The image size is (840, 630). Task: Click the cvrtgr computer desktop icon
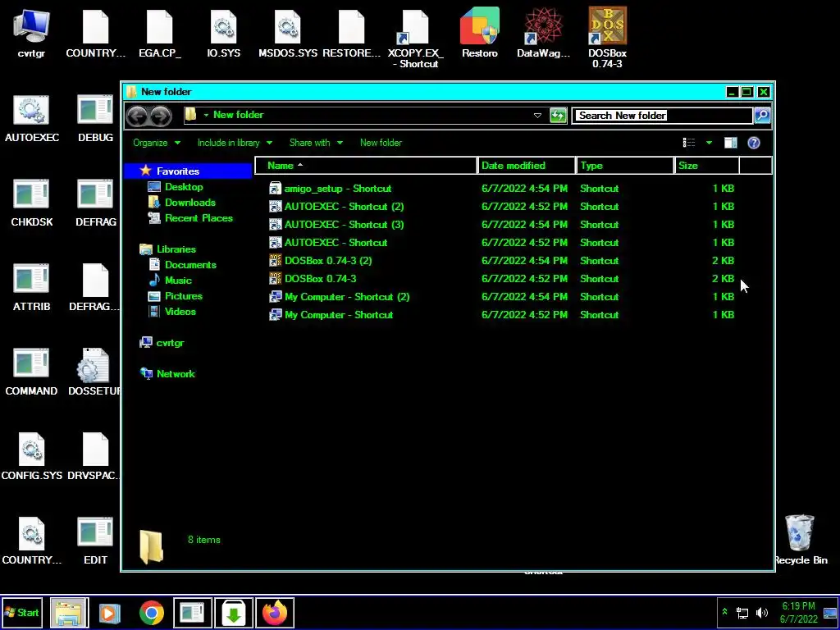click(31, 33)
